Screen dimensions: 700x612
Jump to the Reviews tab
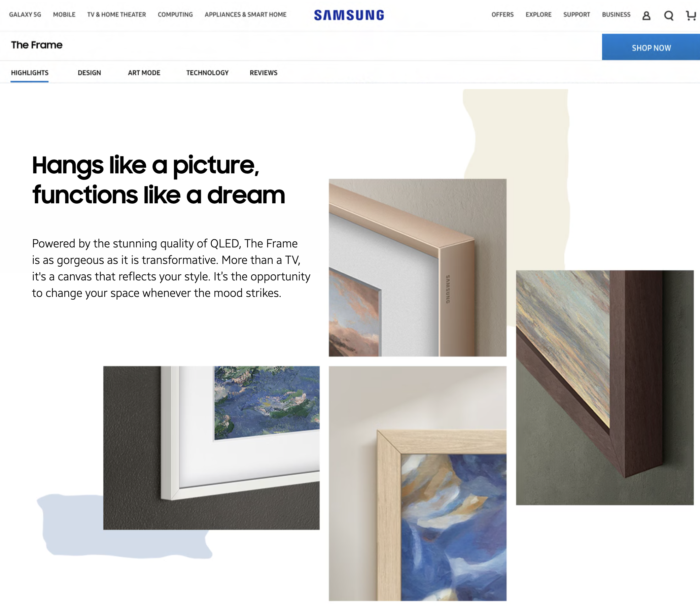(x=264, y=73)
